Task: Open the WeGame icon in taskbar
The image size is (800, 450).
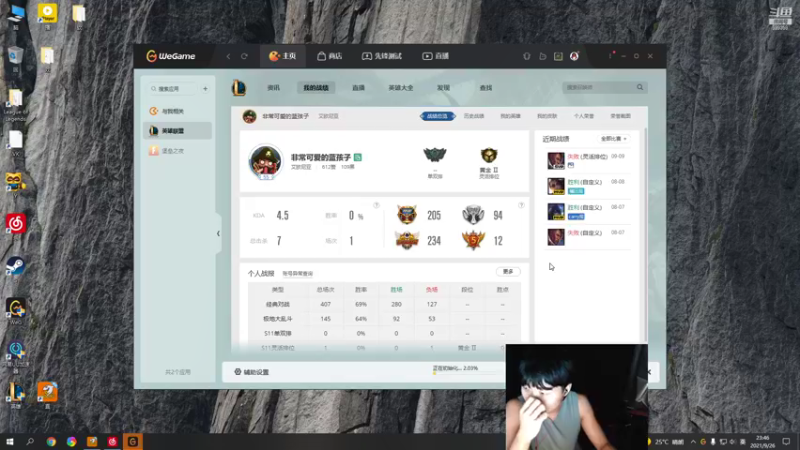Action: coord(133,441)
